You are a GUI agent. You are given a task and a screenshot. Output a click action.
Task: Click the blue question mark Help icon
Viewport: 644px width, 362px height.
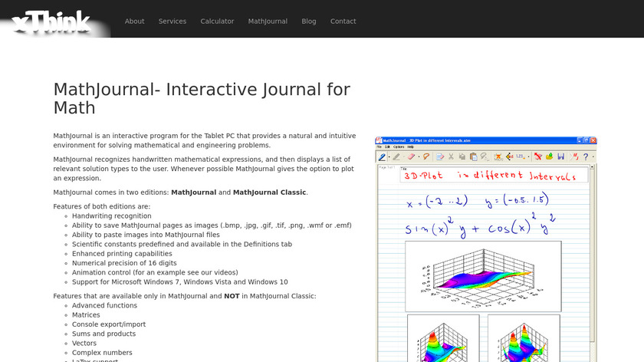click(x=586, y=156)
